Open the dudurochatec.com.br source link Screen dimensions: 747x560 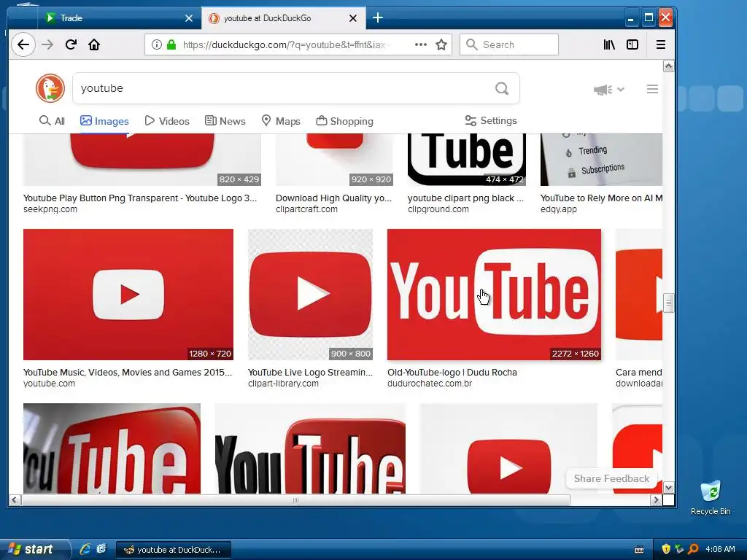coord(430,384)
